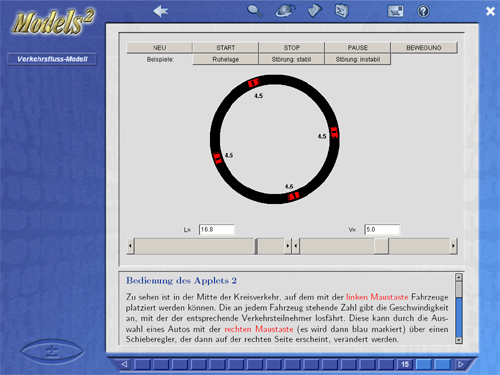Viewport: 500px width, 375px height.
Task: Click the right arrow of the L slider
Action: point(288,246)
